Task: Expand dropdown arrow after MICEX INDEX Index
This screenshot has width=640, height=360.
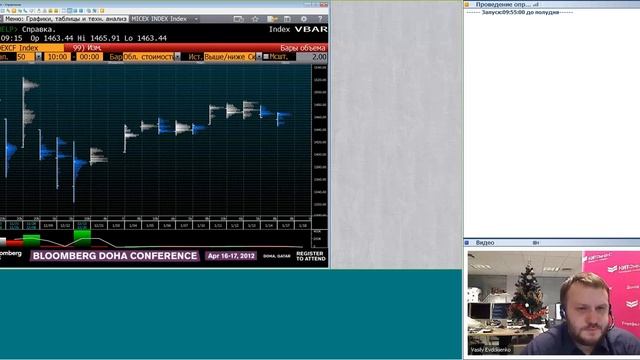Action: (196, 19)
